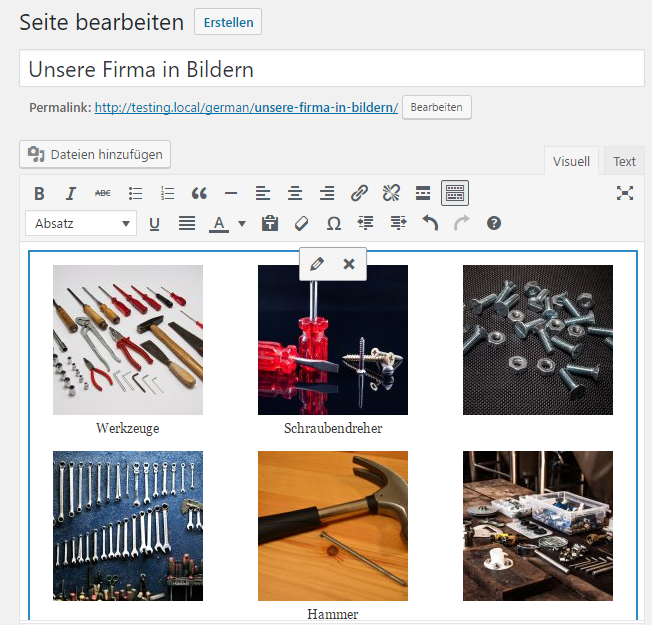
Task: Select the workbench parts thumbnail
Action: click(538, 526)
